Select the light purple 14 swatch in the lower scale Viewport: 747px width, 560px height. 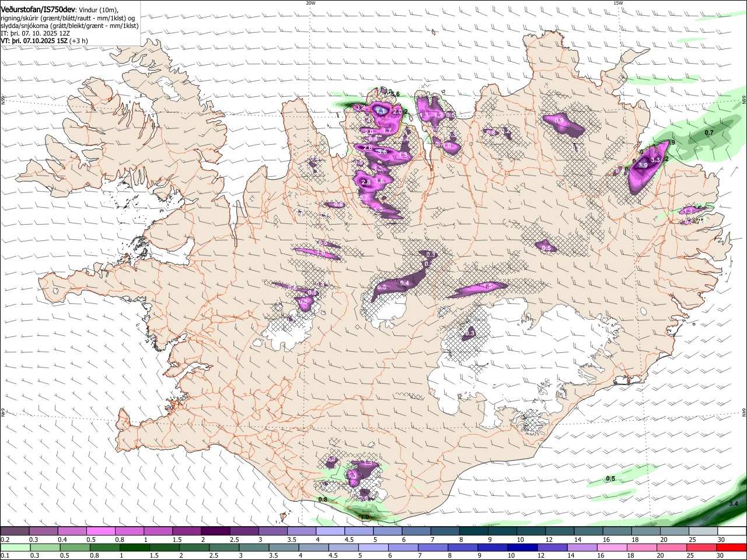point(582,548)
